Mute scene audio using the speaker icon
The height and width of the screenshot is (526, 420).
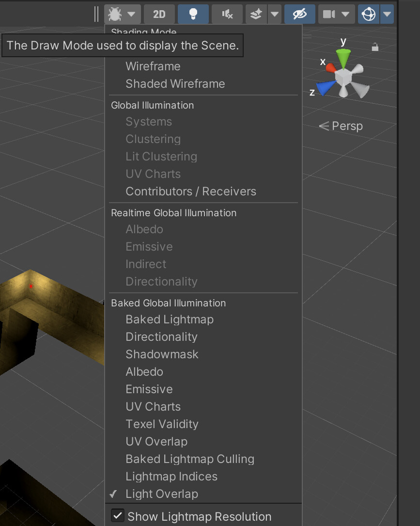coord(227,14)
